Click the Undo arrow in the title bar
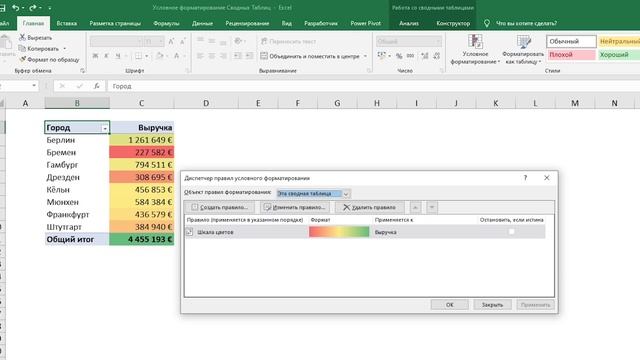 coord(16,8)
